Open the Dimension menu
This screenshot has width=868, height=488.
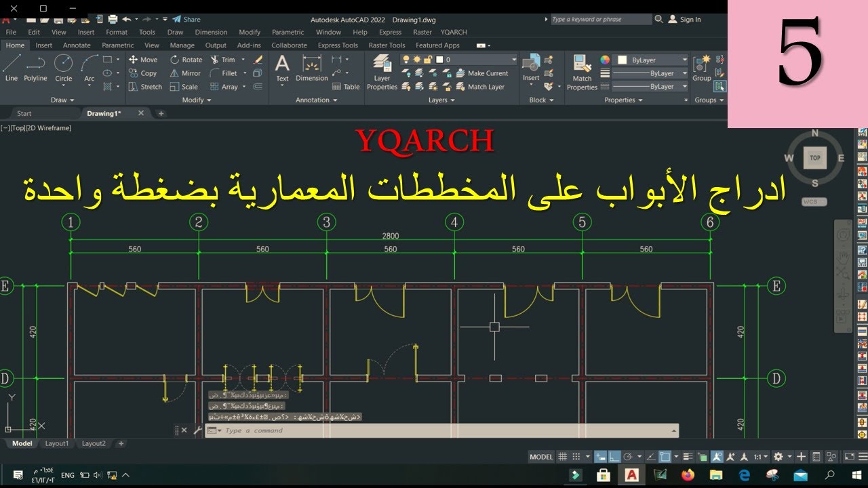coord(211,32)
